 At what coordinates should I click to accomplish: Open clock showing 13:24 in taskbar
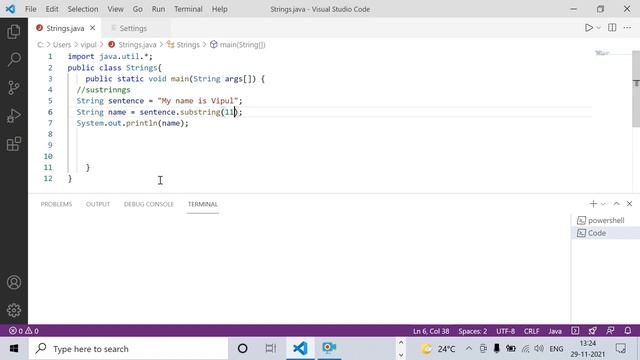click(588, 349)
